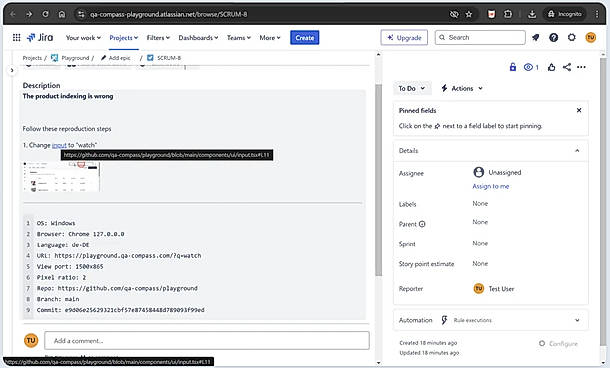Click the site information icon in address bar
Screen dimensions: 610x368
tap(81, 14)
